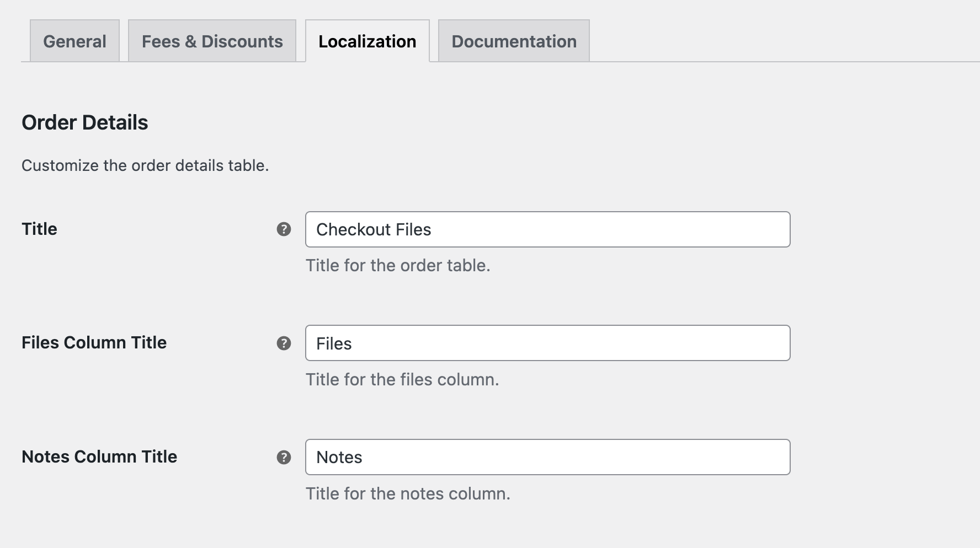Focus the Files column title input

point(548,343)
